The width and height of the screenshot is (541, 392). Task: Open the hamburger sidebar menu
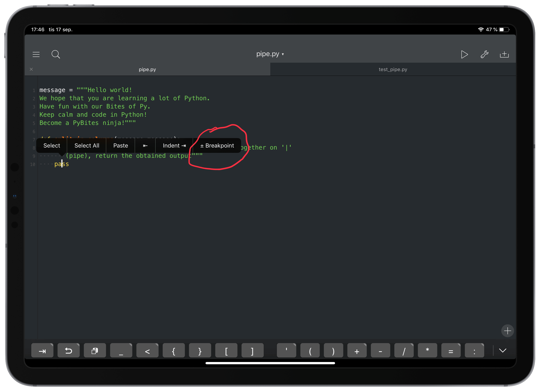(36, 55)
